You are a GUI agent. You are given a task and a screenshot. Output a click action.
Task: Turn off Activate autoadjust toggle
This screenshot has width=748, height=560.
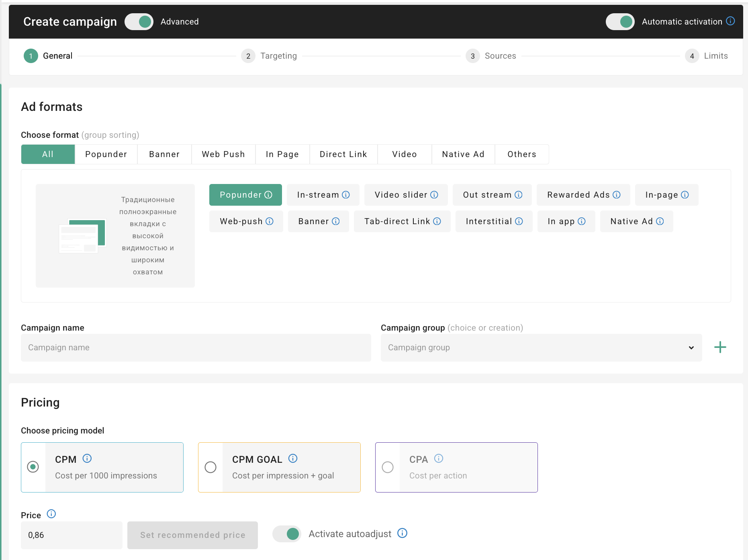pyautogui.click(x=287, y=534)
